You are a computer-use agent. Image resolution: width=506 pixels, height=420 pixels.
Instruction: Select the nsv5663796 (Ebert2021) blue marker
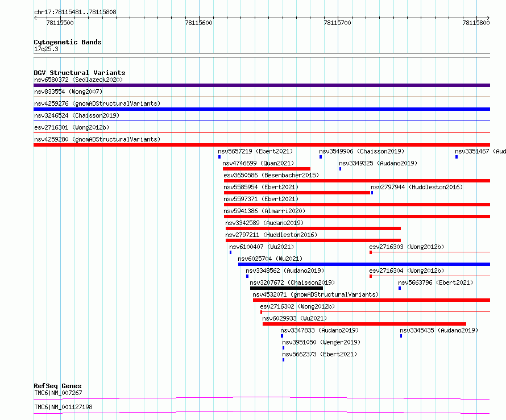click(x=400, y=288)
